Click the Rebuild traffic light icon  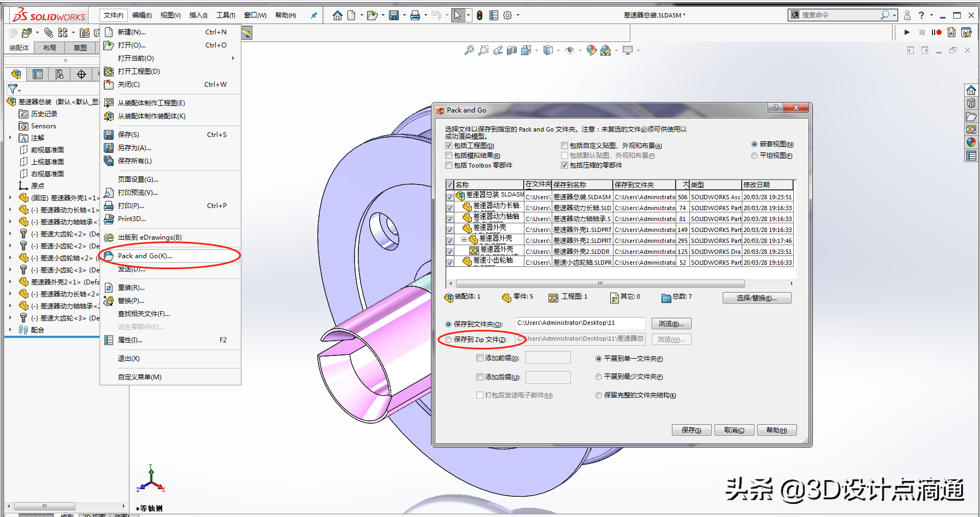(479, 15)
